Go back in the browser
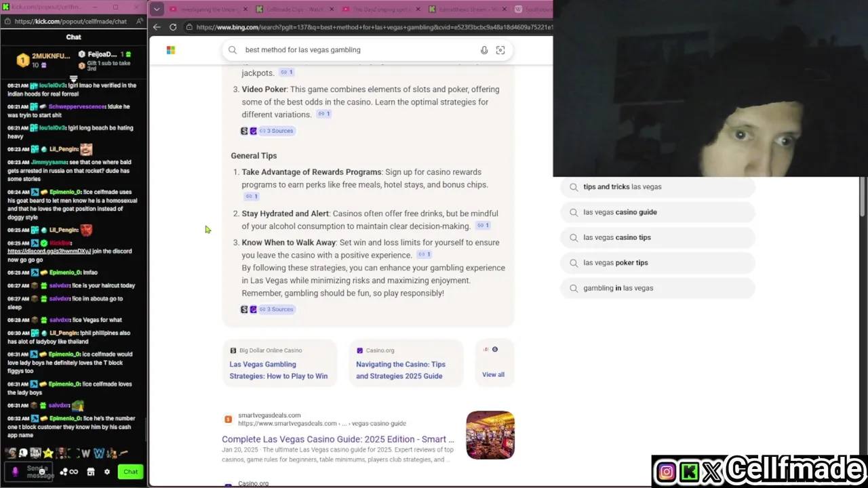Image resolution: width=868 pixels, height=488 pixels. pos(157,27)
